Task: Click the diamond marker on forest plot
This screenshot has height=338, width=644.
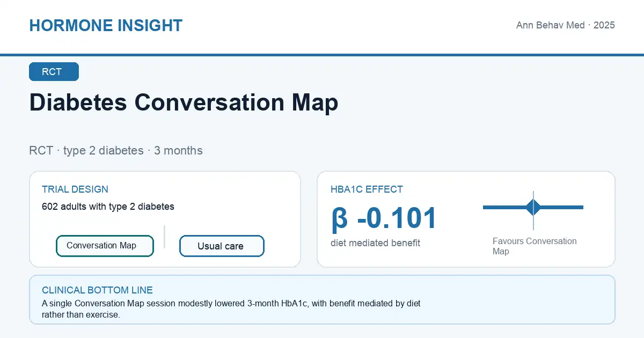Action: pyautogui.click(x=533, y=207)
